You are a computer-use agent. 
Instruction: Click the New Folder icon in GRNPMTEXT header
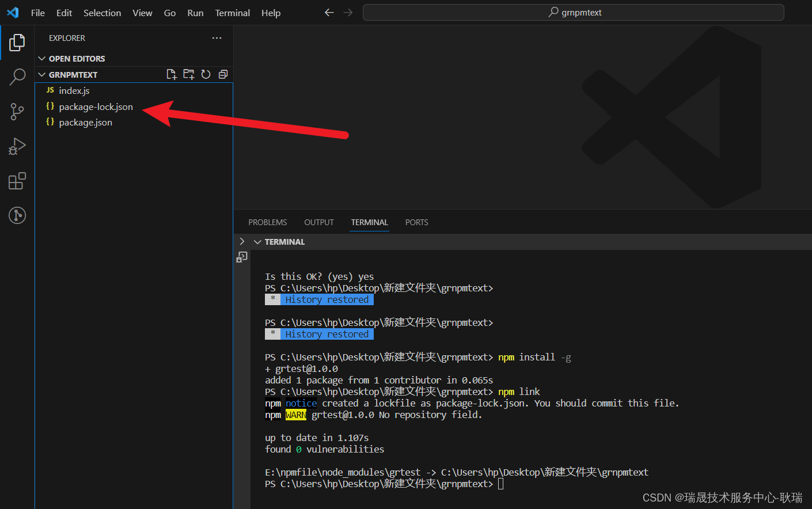pyautogui.click(x=188, y=74)
